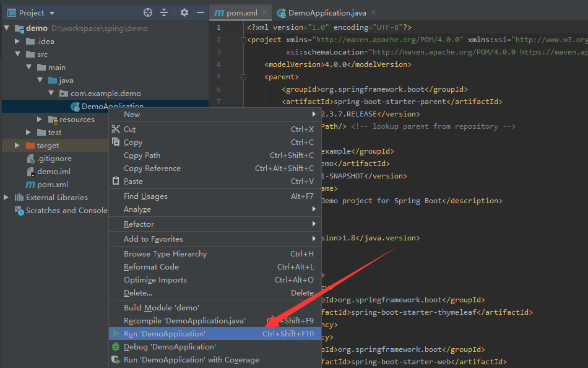Click the .idea folder icon
Viewport: 588px width, 368px height.
click(x=30, y=42)
